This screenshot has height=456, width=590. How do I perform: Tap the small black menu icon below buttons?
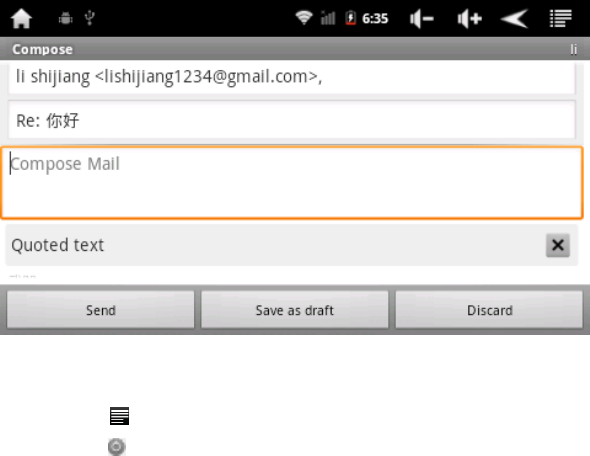pyautogui.click(x=119, y=416)
